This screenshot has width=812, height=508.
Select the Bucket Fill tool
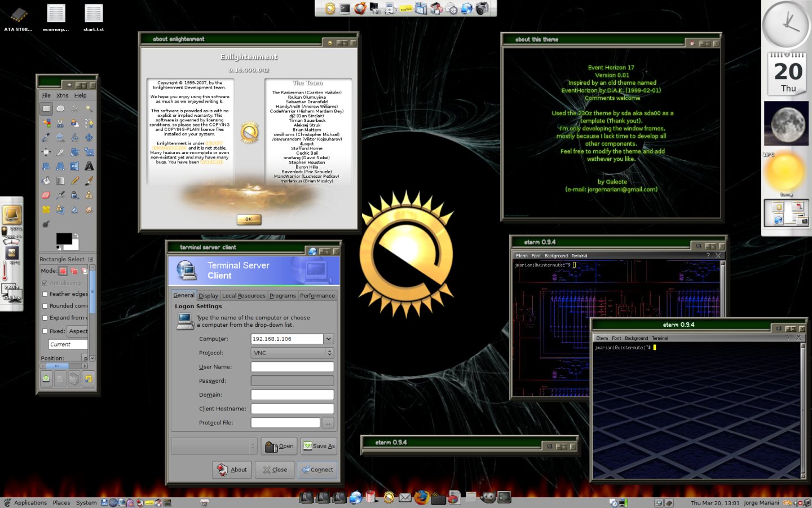click(x=46, y=181)
